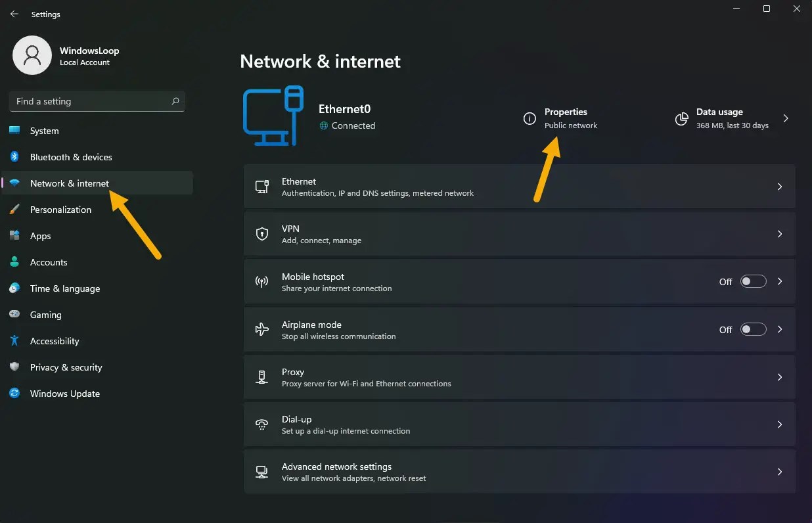812x523 pixels.
Task: Click the back arrow icon in Settings
Action: tap(14, 14)
